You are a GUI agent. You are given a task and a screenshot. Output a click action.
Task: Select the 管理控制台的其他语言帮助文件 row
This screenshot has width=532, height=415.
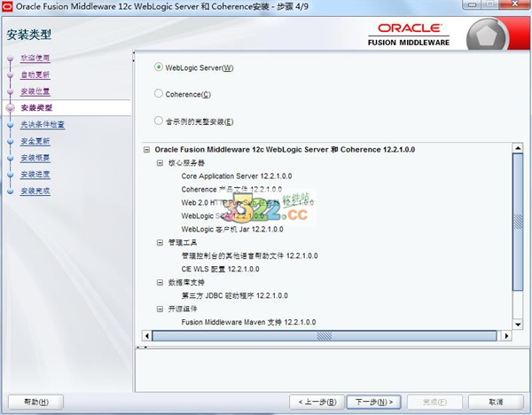point(249,256)
